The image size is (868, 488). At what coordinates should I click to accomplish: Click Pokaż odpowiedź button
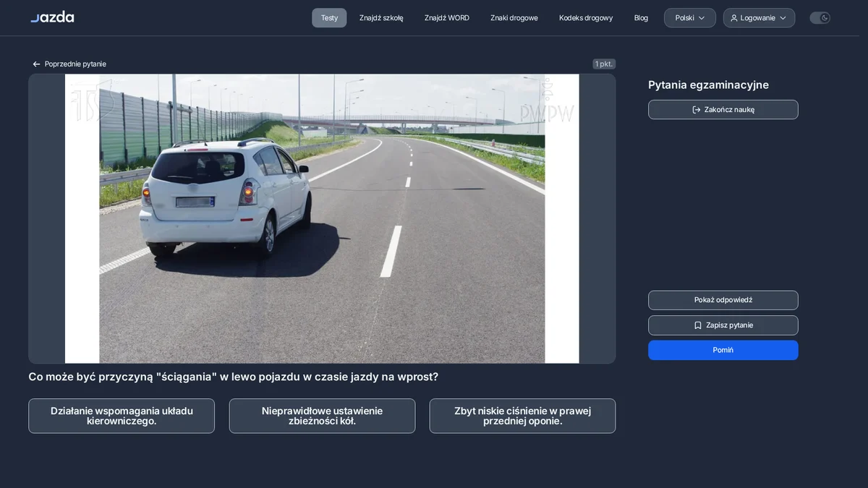tap(723, 300)
